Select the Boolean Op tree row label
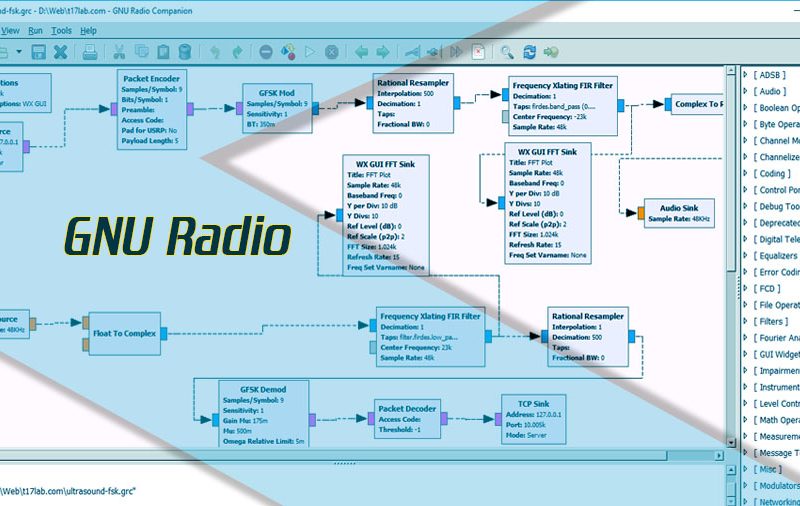 point(777,108)
